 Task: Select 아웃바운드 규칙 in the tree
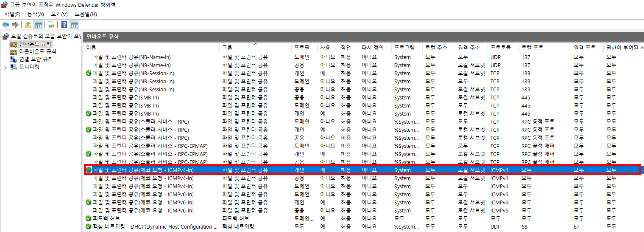(x=38, y=52)
